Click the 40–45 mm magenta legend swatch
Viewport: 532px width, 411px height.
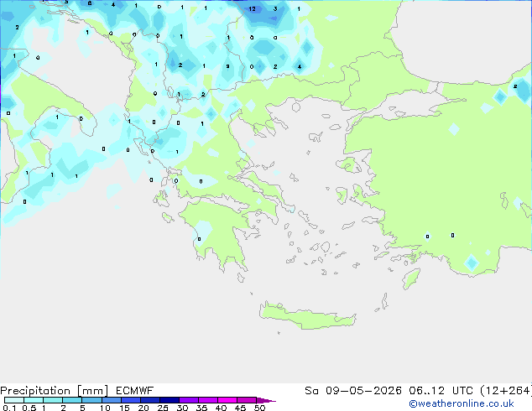(227, 400)
